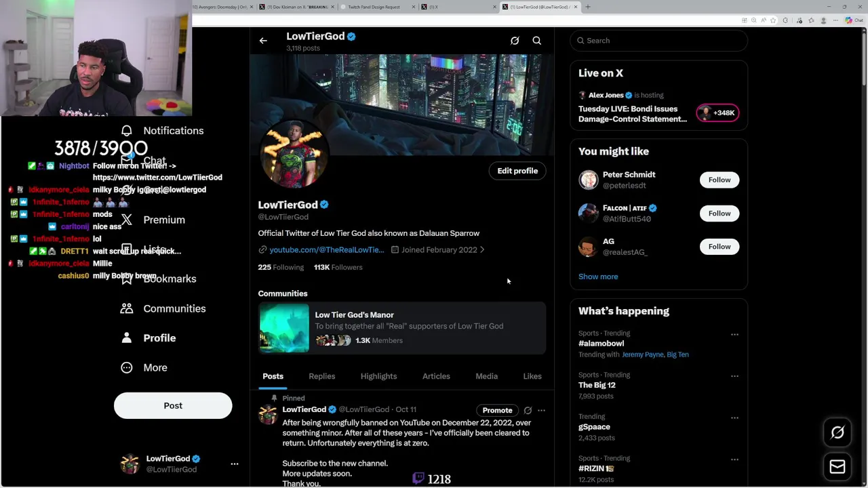Viewport: 868px width, 488px height.
Task: Open a new browser tab with plus
Action: [588, 7]
